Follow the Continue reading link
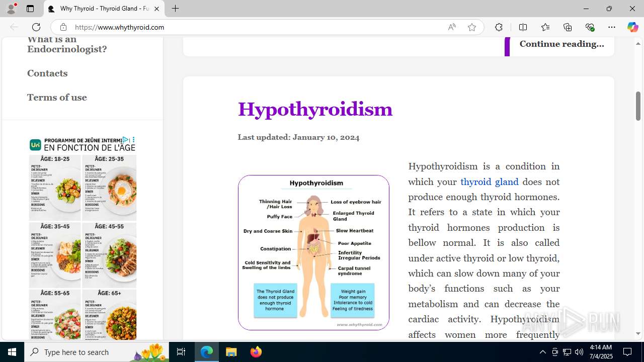The width and height of the screenshot is (644, 362). (x=561, y=44)
